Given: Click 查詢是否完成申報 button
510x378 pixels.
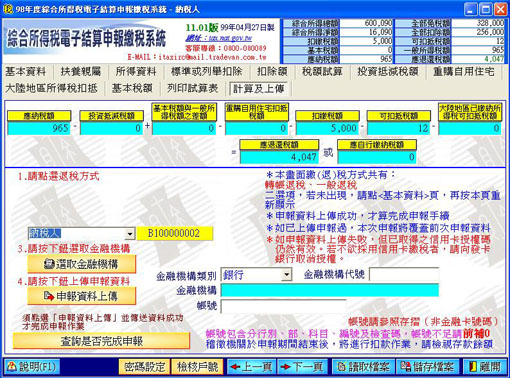Looking at the screenshot, I should pyautogui.click(x=101, y=341).
